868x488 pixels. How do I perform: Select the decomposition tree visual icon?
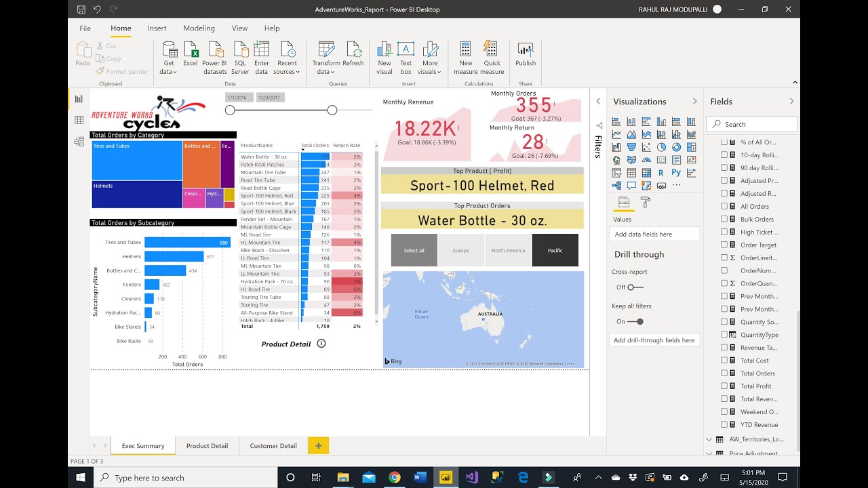[616, 185]
